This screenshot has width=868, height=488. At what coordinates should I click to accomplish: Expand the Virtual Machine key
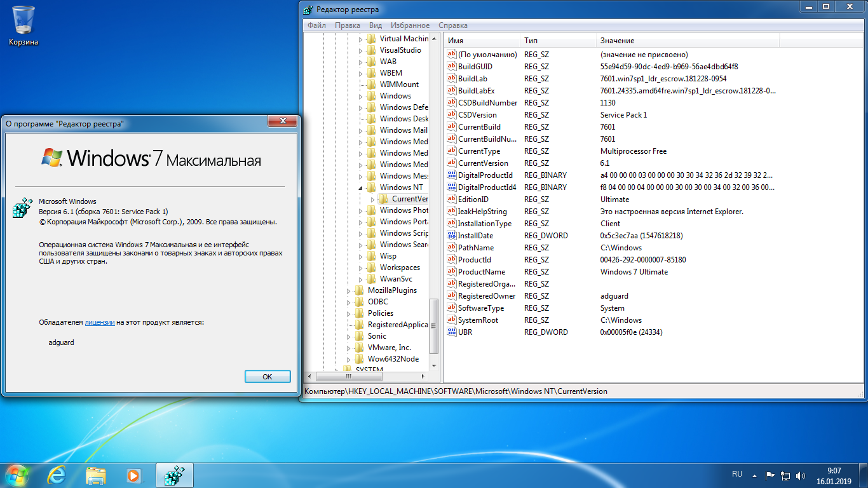[x=361, y=39]
